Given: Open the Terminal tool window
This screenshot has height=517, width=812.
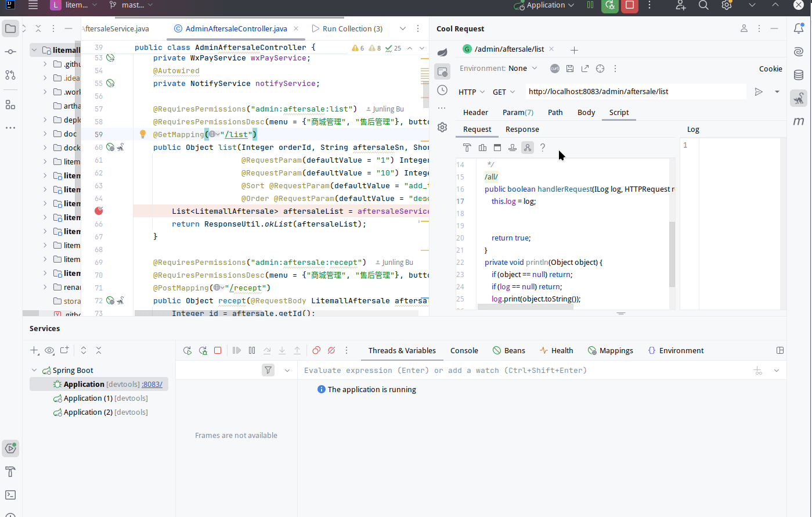Looking at the screenshot, I should coord(10,495).
